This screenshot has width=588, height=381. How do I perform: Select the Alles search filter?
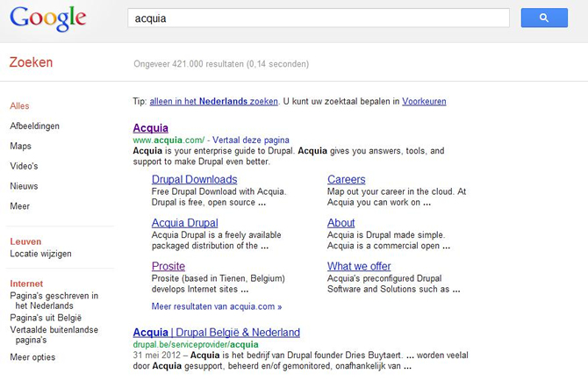point(19,105)
